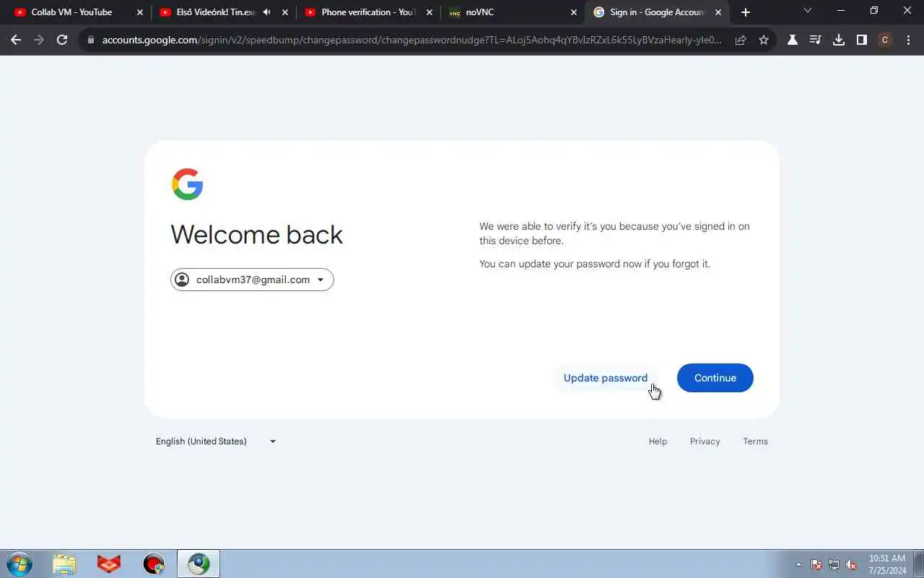This screenshot has height=578, width=924.
Task: Toggle the browser side panel icon
Action: 862,40
